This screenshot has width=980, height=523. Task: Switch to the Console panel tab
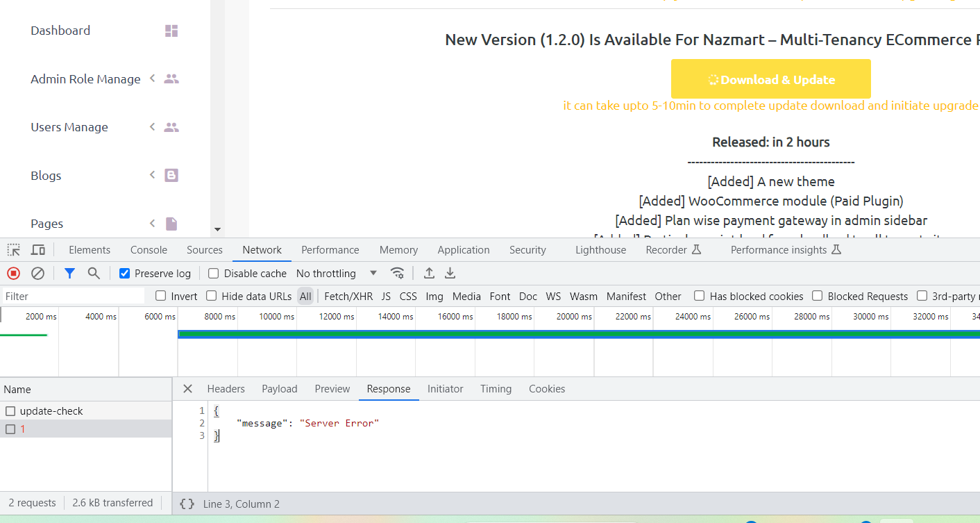(x=149, y=250)
